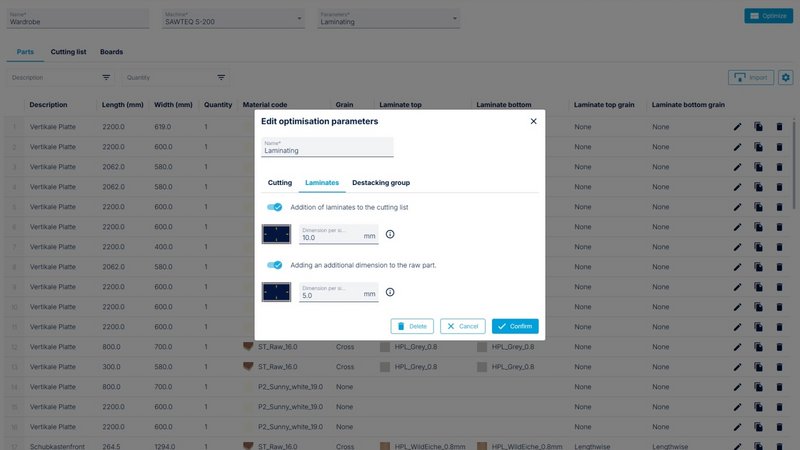Click the raw part dimension diagram thumbnail
Screen dimensions: 800x450
[x=275, y=292]
